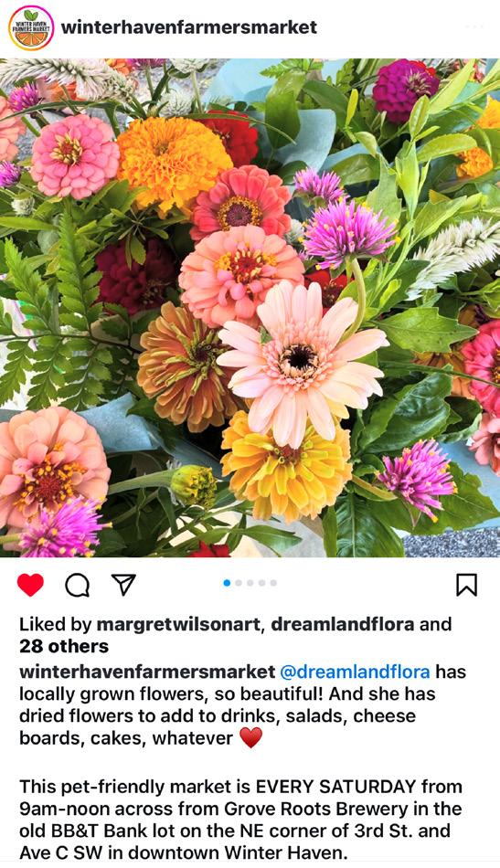This screenshot has width=500, height=868.
Task: Save the post with the bookmark icon
Action: [466, 585]
